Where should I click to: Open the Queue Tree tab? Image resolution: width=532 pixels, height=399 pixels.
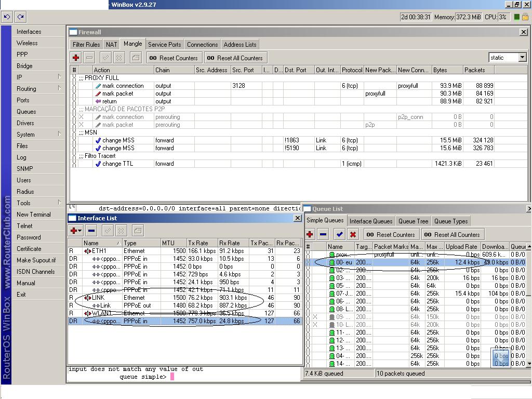[413, 221]
